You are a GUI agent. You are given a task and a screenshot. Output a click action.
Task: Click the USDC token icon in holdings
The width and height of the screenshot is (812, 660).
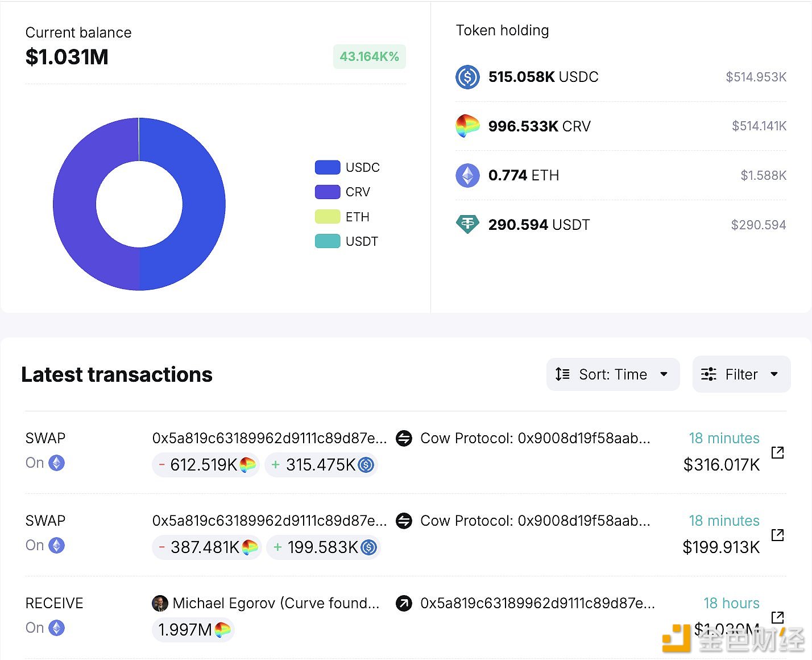467,77
